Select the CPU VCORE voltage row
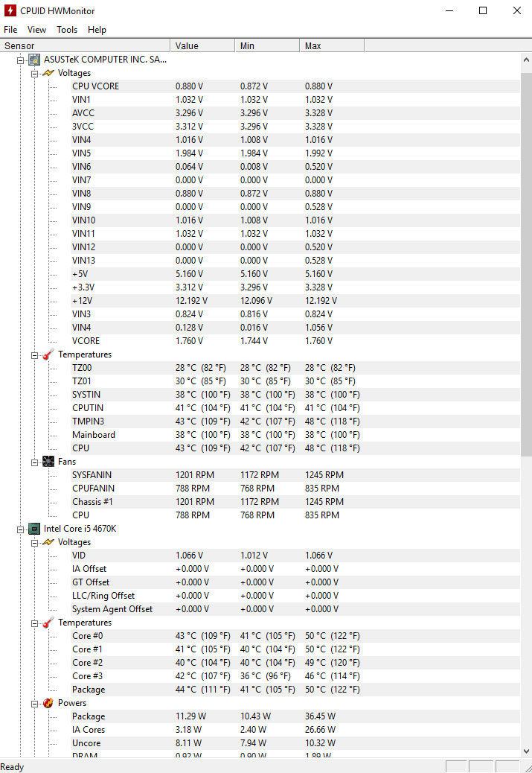 [295, 86]
